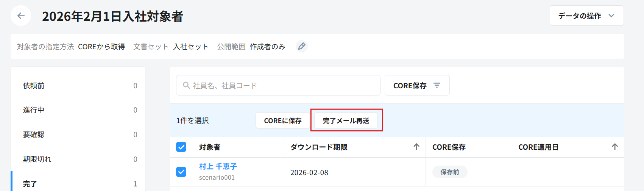Image resolution: width=644 pixels, height=191 pixels.
Task: Toggle the select-all checkbox in table header
Action: click(181, 147)
